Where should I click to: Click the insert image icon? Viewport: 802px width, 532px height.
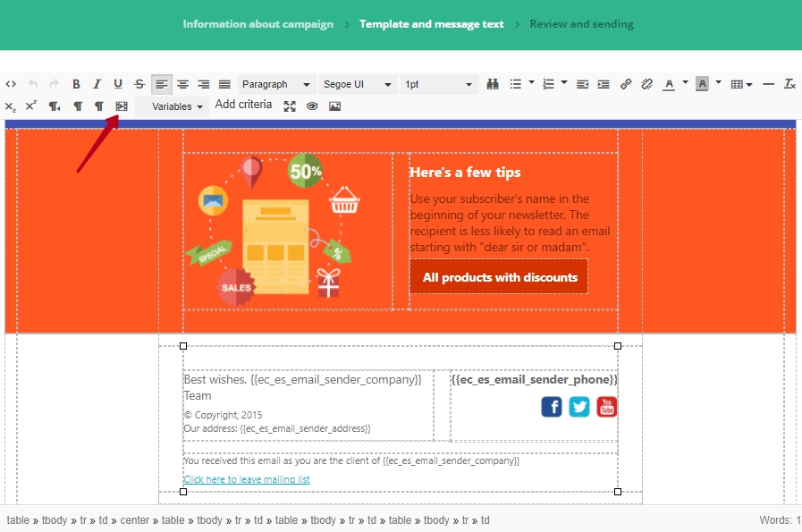point(334,106)
